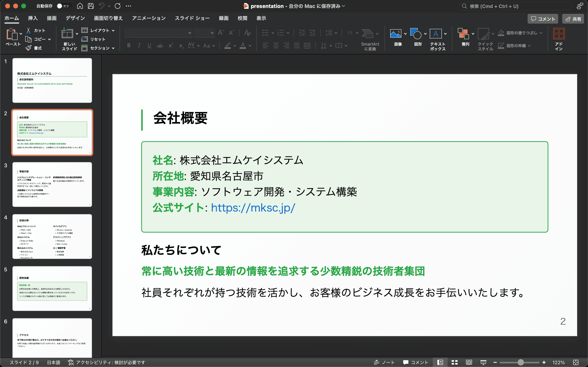This screenshot has width=588, height=367.
Task: Switch to slide sorter view icon
Action: [455, 362]
